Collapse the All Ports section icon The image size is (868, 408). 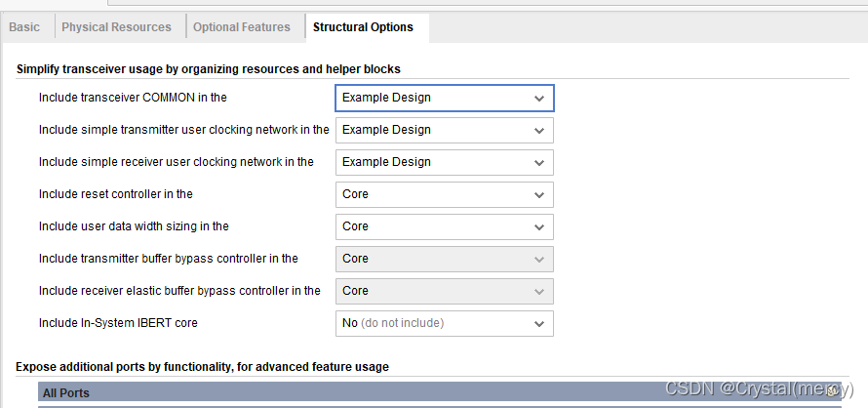pyautogui.click(x=832, y=391)
